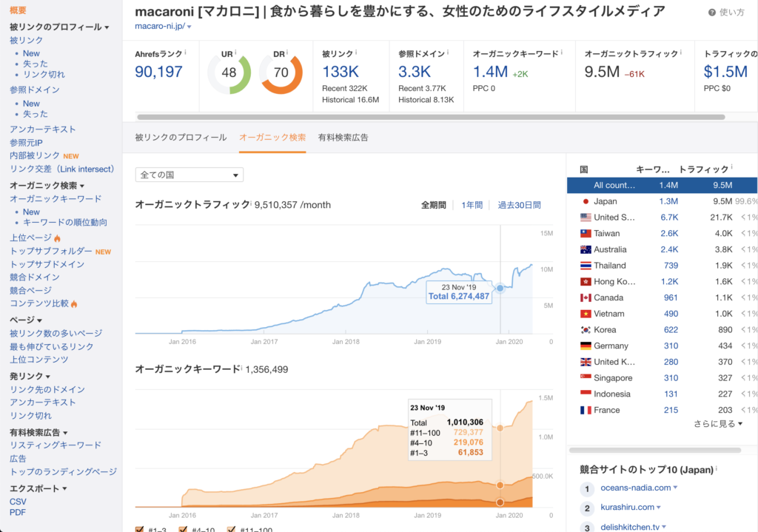Export the report as CSV
The image size is (758, 532).
pyautogui.click(x=18, y=502)
